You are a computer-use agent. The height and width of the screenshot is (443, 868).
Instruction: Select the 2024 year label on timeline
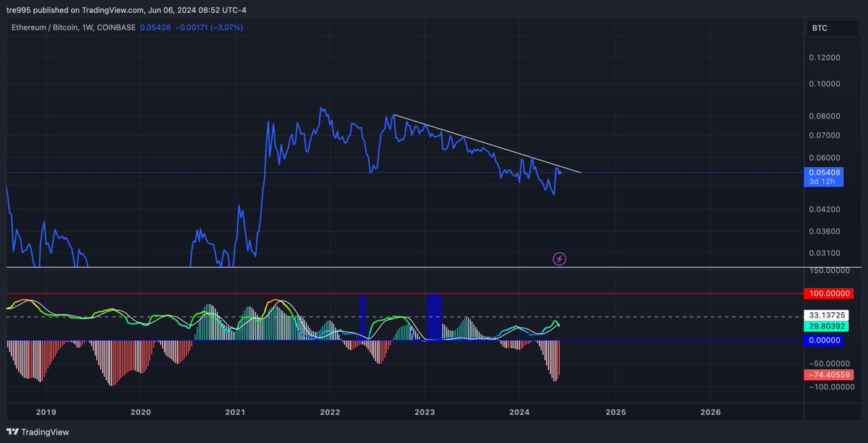pos(519,412)
